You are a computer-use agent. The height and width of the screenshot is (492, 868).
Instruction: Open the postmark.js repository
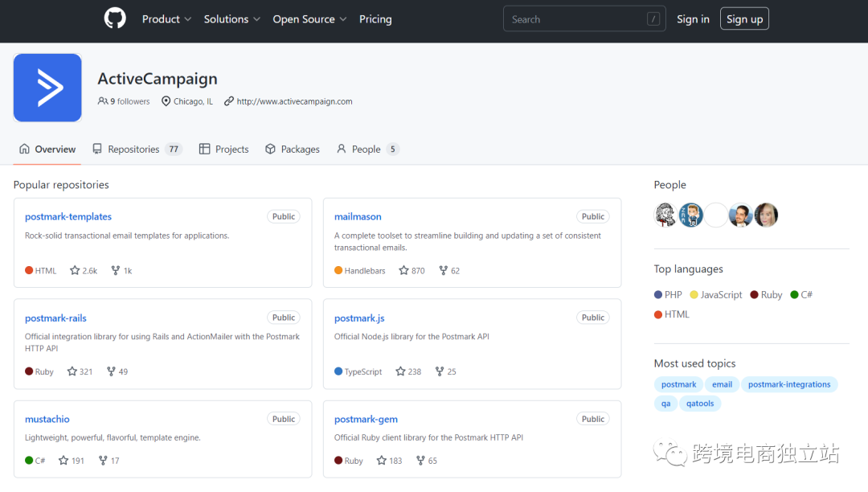(x=359, y=318)
